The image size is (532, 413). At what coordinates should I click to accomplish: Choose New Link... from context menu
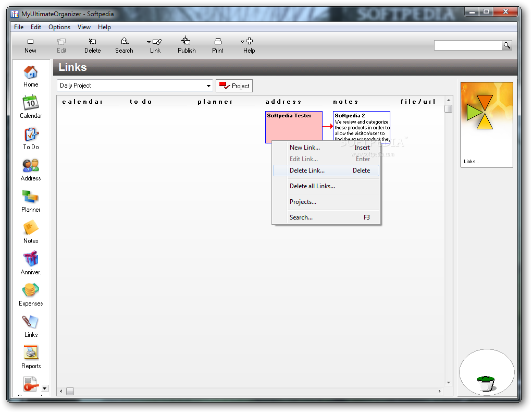(326, 148)
